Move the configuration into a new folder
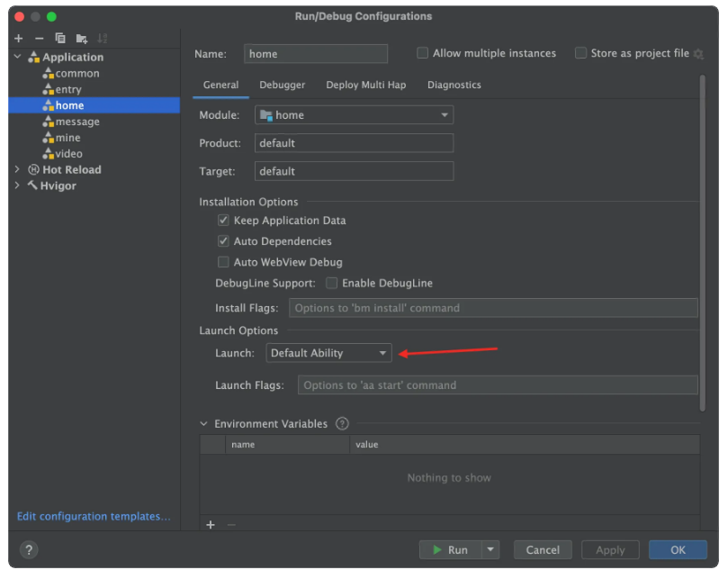 (82, 39)
